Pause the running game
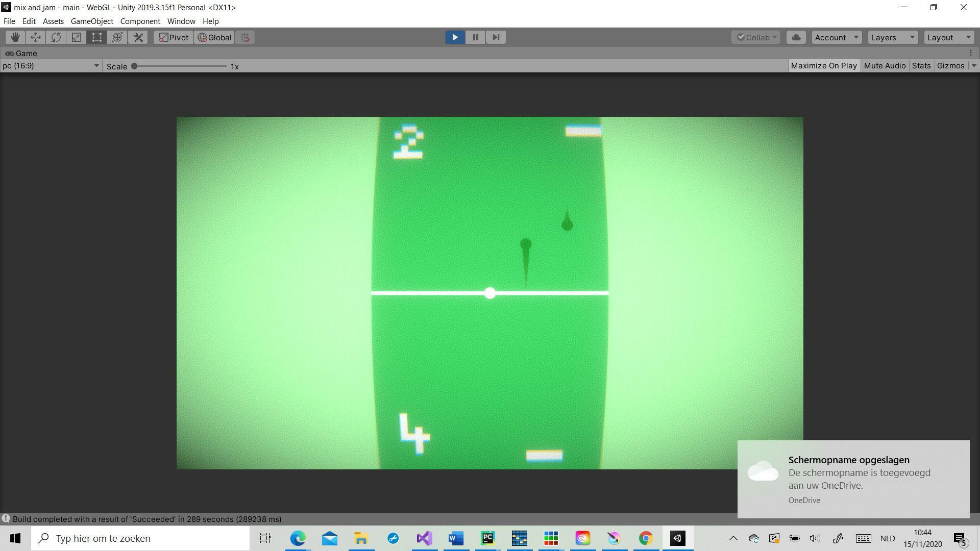 475,37
